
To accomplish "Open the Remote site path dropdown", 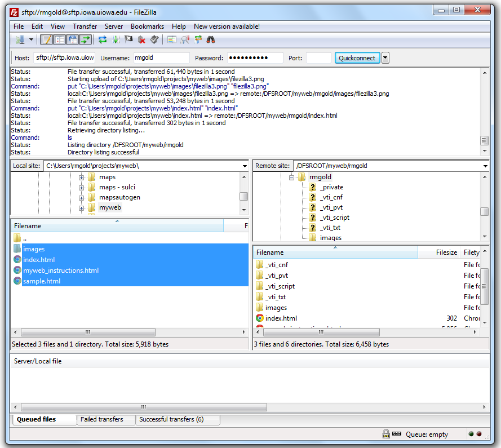I will 485,166.
